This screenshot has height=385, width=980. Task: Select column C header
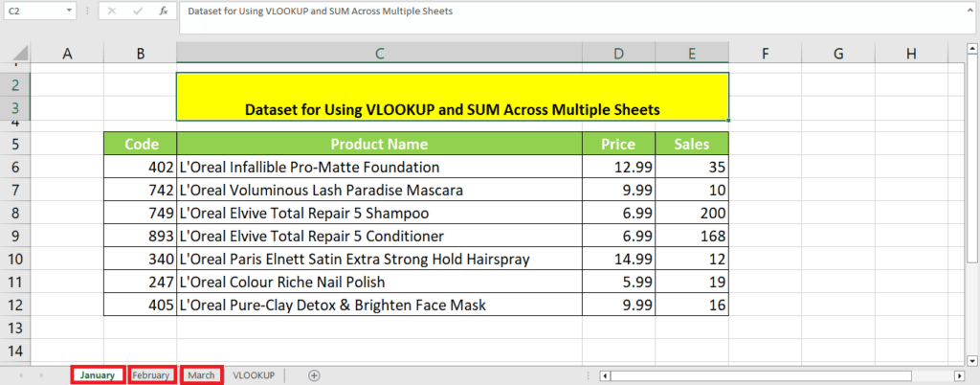(x=379, y=55)
